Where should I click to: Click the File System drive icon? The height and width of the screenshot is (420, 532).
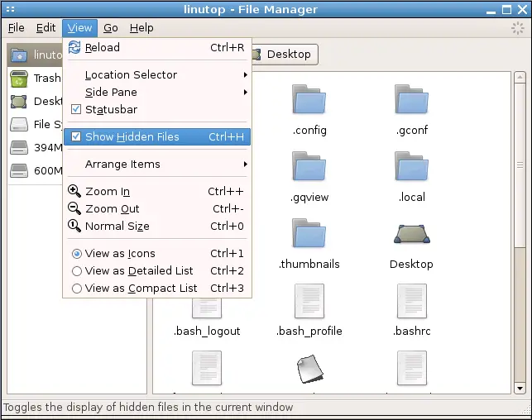tap(19, 124)
